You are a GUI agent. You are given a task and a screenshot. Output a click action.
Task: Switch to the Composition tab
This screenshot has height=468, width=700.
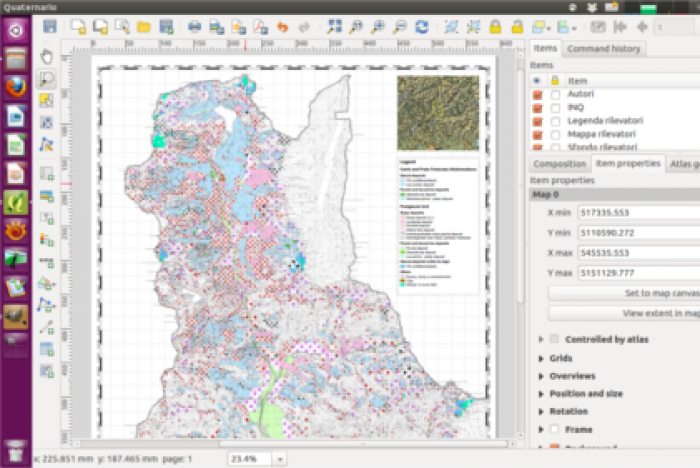click(x=559, y=164)
